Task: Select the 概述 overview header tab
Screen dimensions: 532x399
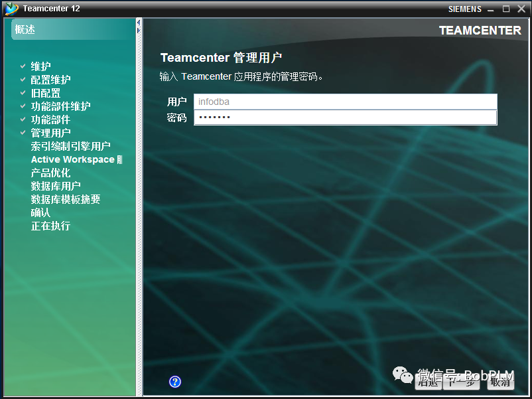Action: pyautogui.click(x=73, y=29)
